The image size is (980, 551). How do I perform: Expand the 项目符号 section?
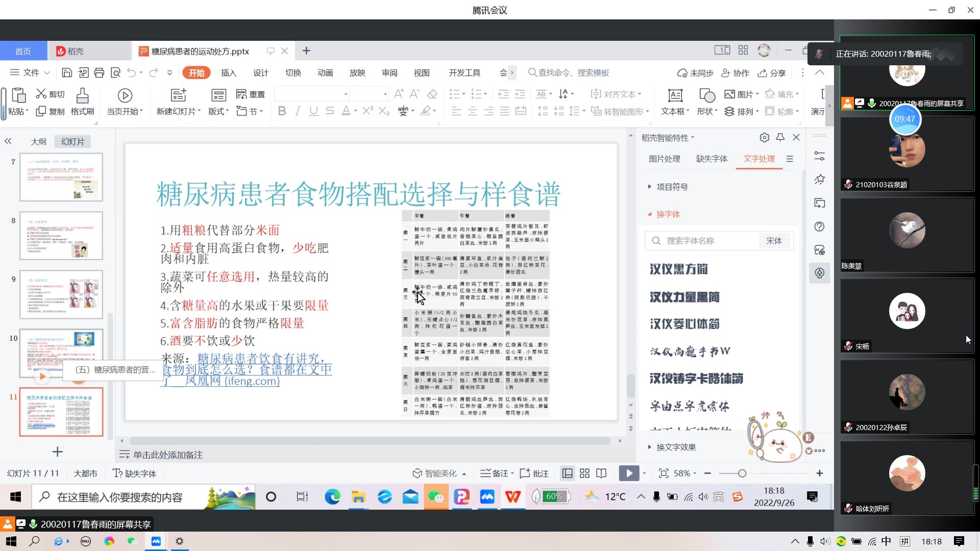[668, 187]
